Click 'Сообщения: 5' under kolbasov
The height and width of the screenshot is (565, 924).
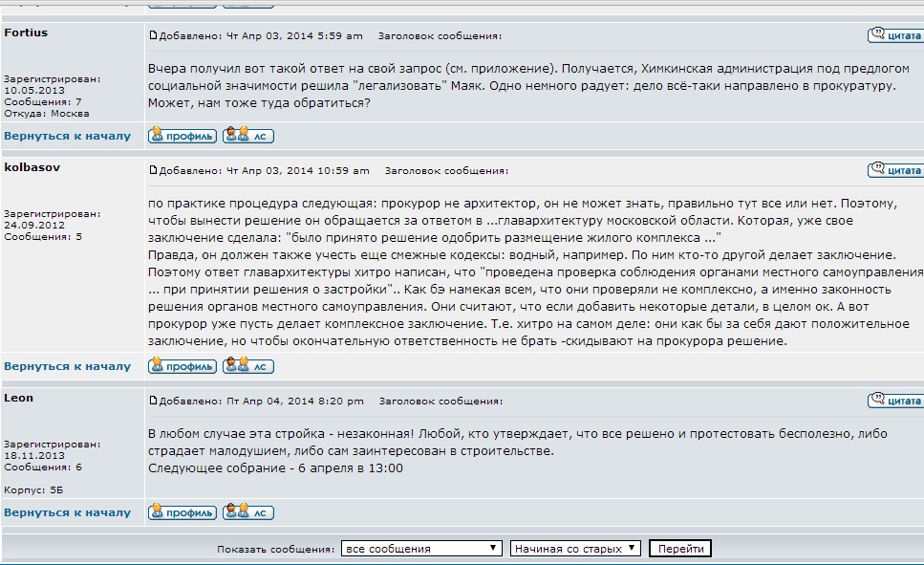coord(42,236)
